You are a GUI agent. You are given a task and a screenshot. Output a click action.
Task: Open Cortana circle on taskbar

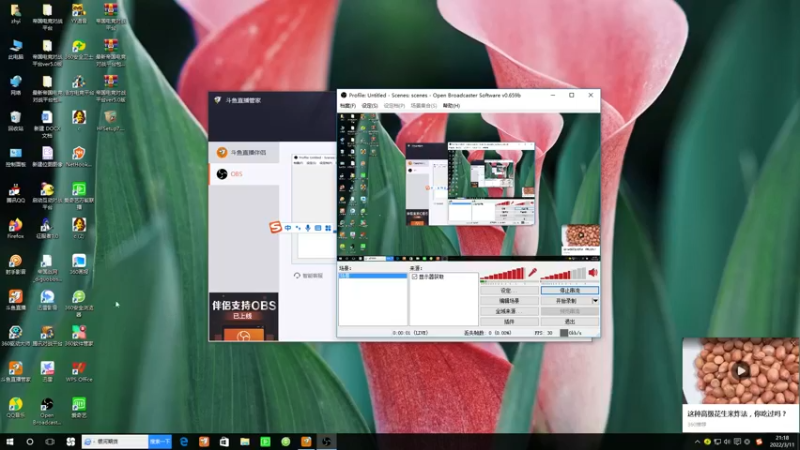pyautogui.click(x=30, y=442)
